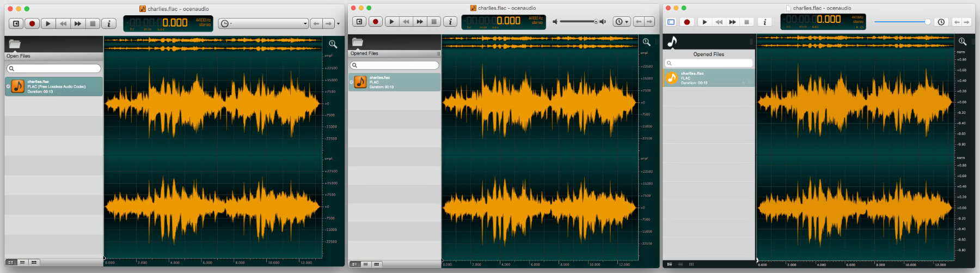Click Fast-forward button in left window
Viewport: 980px width, 273px height.
pos(78,23)
